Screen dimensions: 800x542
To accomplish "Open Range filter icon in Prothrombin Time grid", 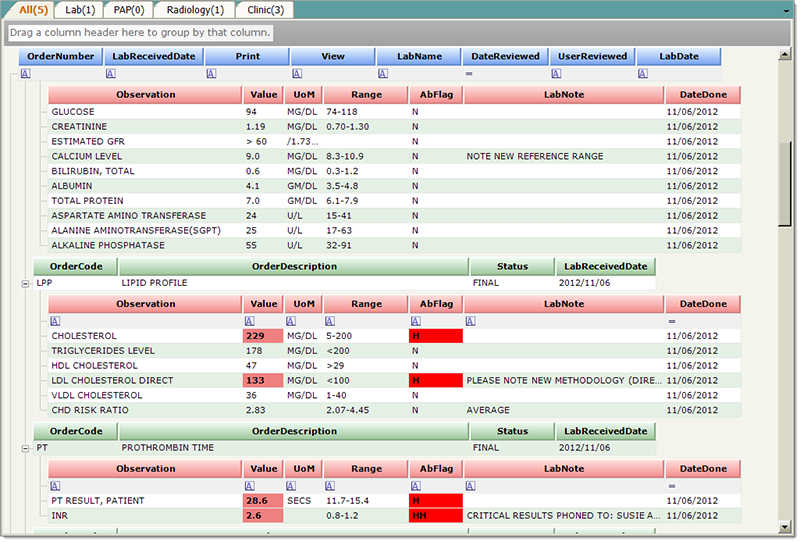I will (x=330, y=486).
